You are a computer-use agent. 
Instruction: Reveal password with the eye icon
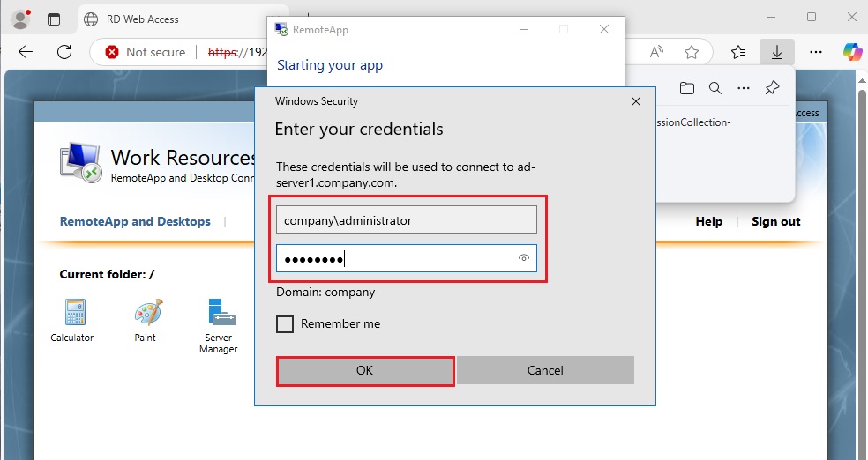coord(524,258)
